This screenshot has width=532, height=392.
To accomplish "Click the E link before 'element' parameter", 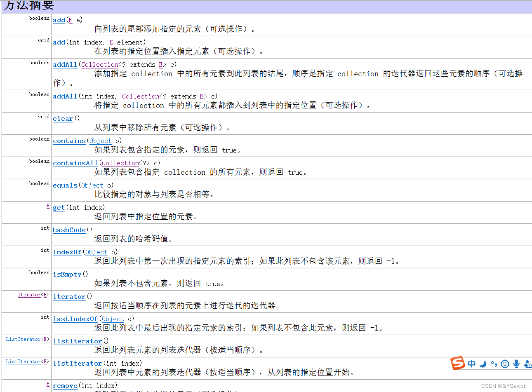I will click(111, 42).
